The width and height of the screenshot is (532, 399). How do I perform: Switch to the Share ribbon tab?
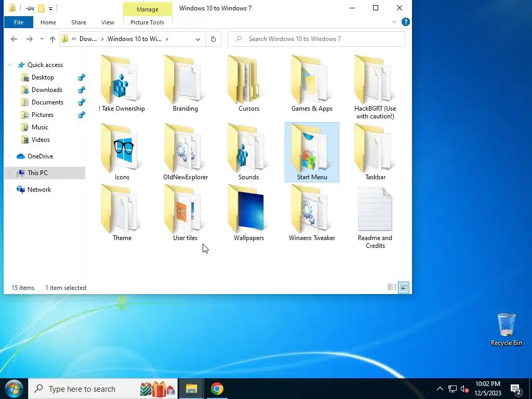(x=78, y=22)
